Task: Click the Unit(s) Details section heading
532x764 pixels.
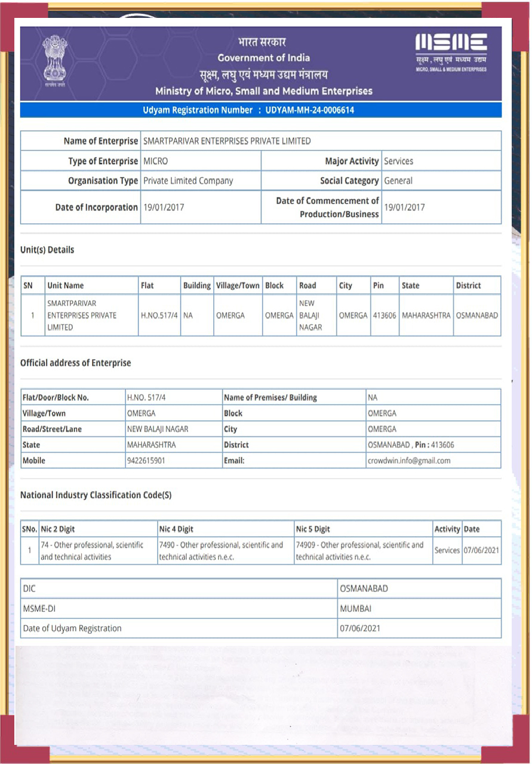Action: (x=47, y=249)
